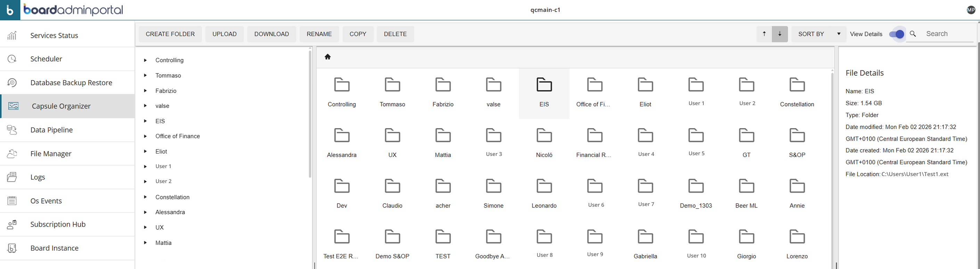
Task: Select the Dev folder icon
Action: [x=342, y=186]
